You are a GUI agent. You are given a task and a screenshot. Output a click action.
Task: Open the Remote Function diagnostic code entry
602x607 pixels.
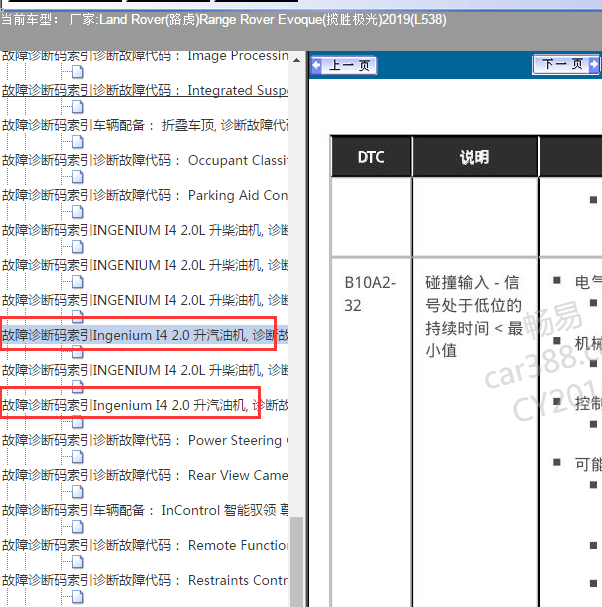point(145,545)
